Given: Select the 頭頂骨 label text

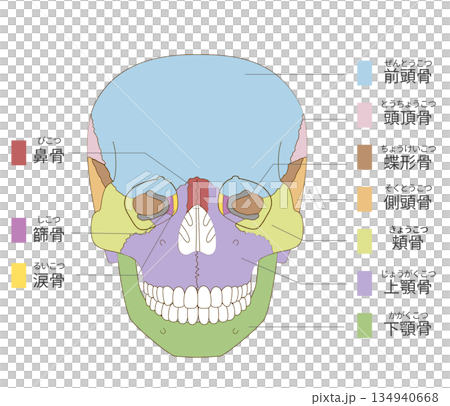Looking at the screenshot, I should pos(407,118).
